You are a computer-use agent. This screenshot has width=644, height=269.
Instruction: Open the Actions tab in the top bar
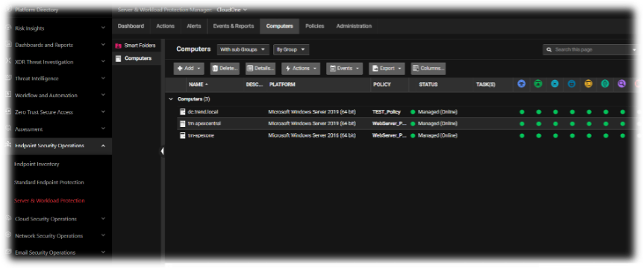click(x=165, y=26)
